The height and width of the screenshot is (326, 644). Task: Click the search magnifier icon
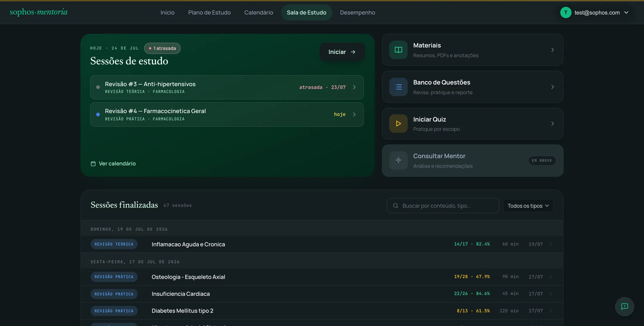pos(395,206)
